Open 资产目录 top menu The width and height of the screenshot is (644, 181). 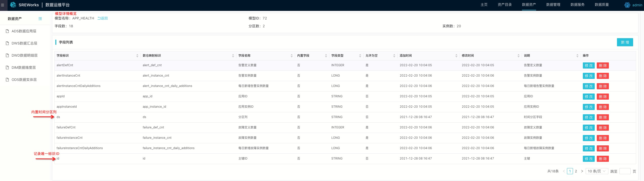point(505,5)
